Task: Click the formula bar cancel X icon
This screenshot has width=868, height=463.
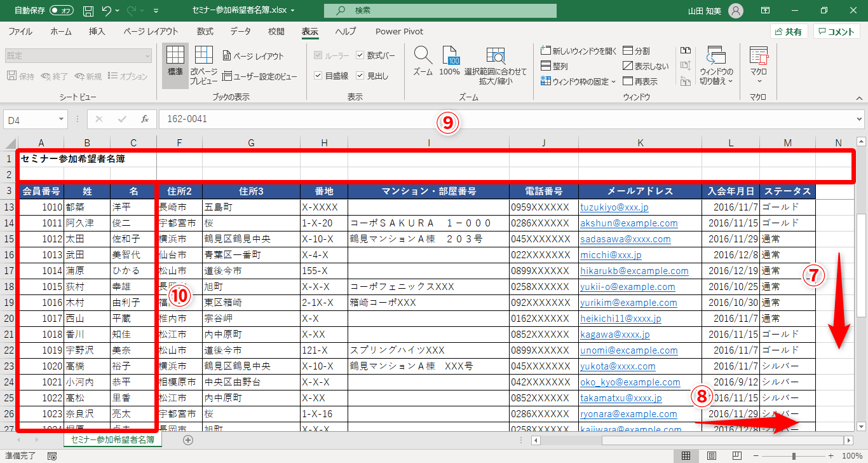Action: (x=99, y=119)
